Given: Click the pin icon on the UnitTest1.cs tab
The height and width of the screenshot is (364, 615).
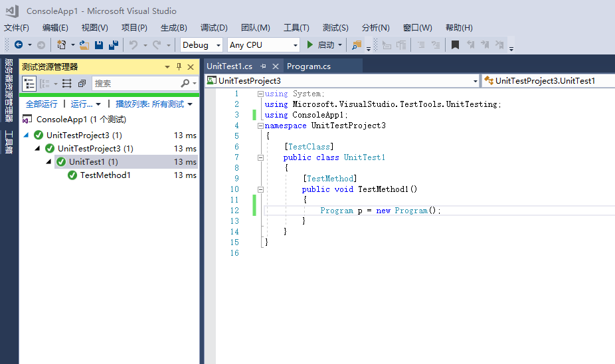Looking at the screenshot, I should pyautogui.click(x=263, y=66).
